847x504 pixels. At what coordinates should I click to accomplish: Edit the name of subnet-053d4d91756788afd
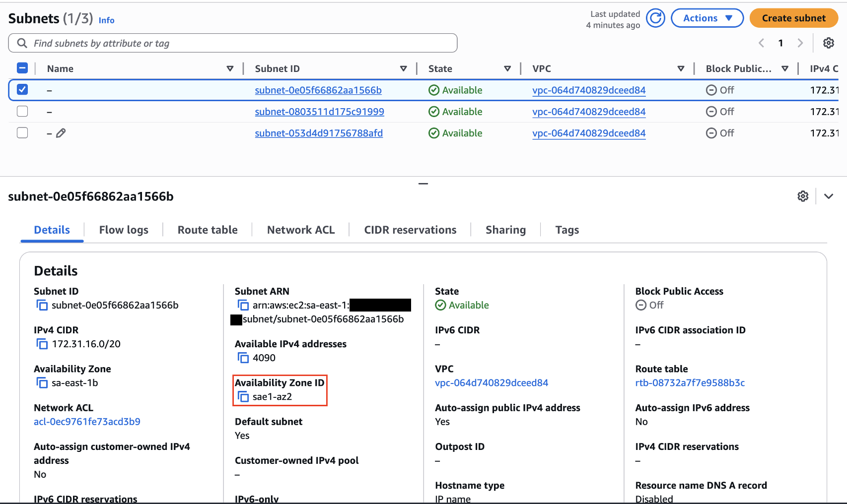(x=62, y=133)
